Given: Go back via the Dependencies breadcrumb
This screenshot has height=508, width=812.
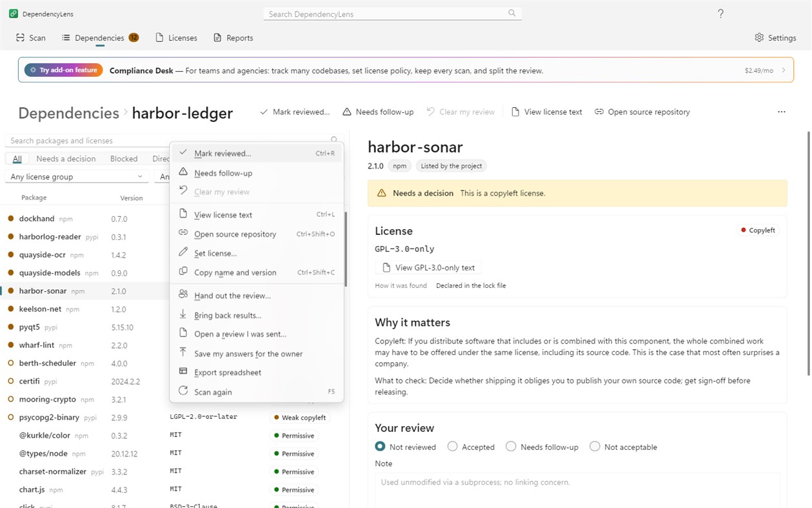Looking at the screenshot, I should (x=68, y=113).
